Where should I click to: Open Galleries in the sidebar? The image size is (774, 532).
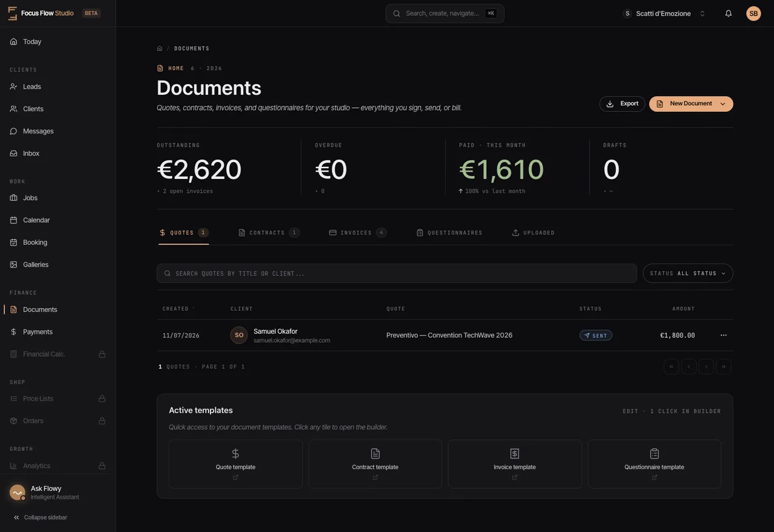[x=57, y=265]
